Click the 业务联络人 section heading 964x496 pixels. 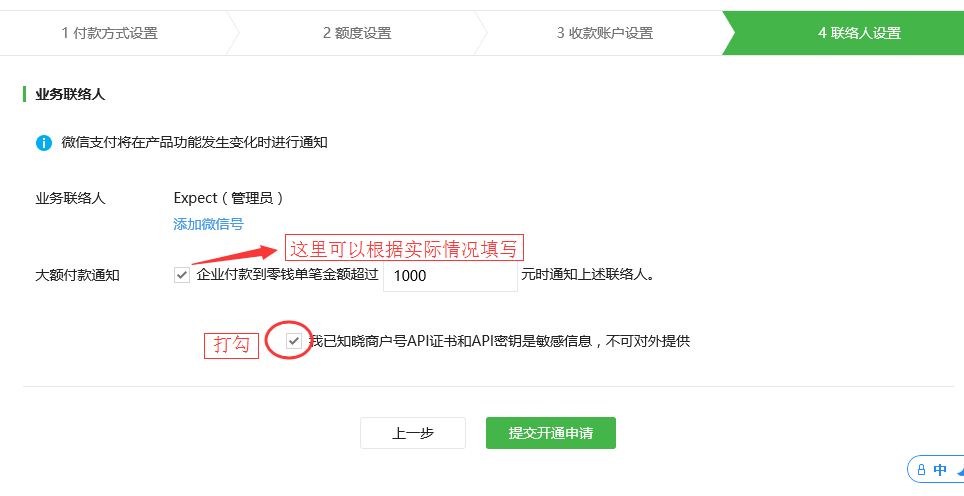point(70,95)
